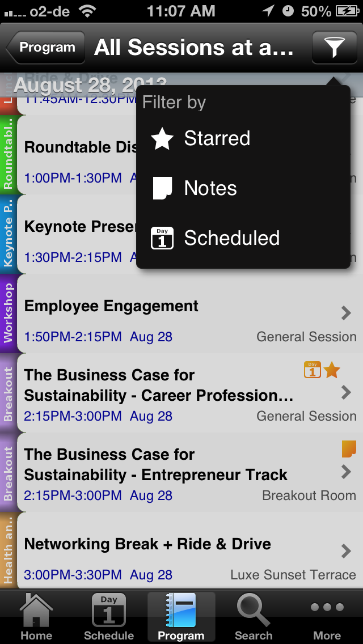This screenshot has width=363, height=644.
Task: Filter sessions by Notes
Action: point(210,188)
